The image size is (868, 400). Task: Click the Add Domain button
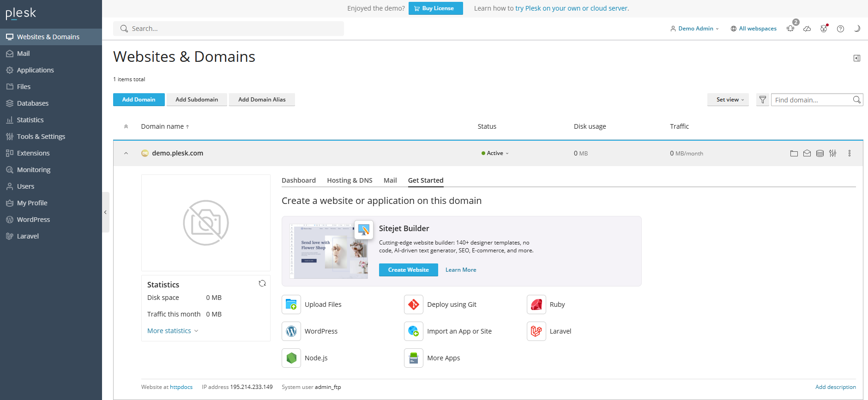point(139,100)
